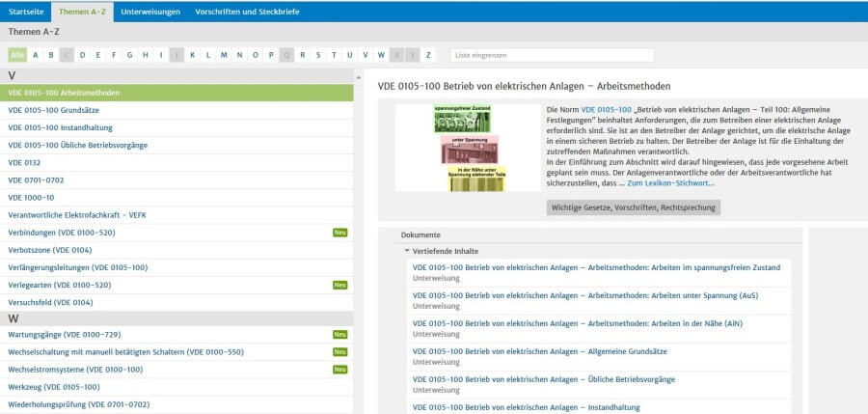Viewport: 868px width, 414px height.
Task: Switch to Themen A-Z tab
Action: [x=82, y=12]
